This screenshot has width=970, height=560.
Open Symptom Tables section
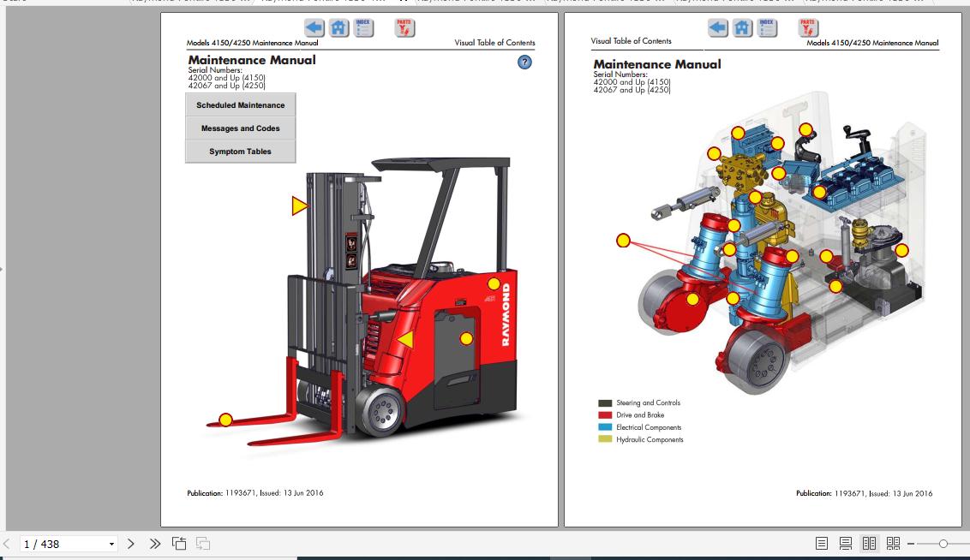tap(241, 152)
